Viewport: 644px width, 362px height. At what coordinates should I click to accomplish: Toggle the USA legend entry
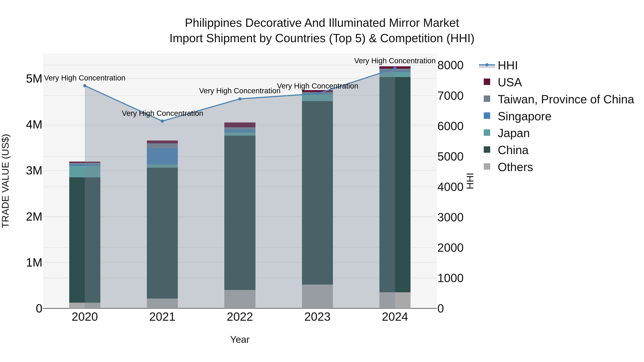503,82
